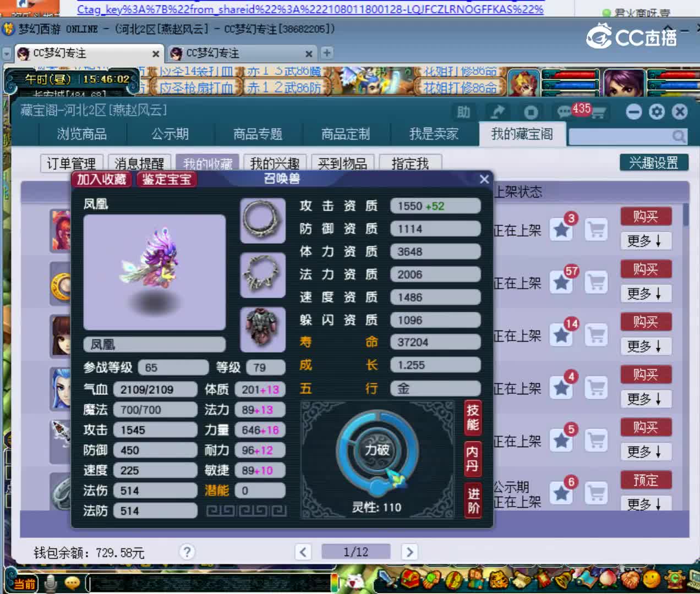Expand 更多 in the row with 57 favorites
Viewport: 700px width, 594px height.
[646, 294]
